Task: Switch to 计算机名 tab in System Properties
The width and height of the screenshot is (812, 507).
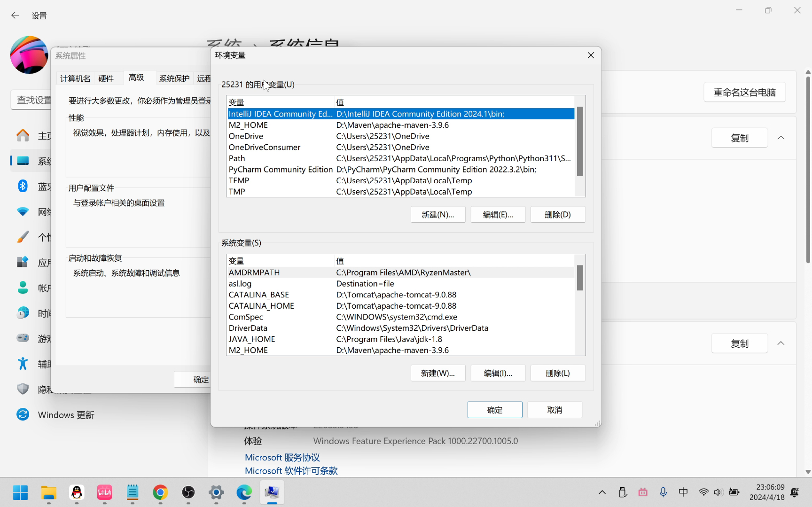Action: (75, 78)
